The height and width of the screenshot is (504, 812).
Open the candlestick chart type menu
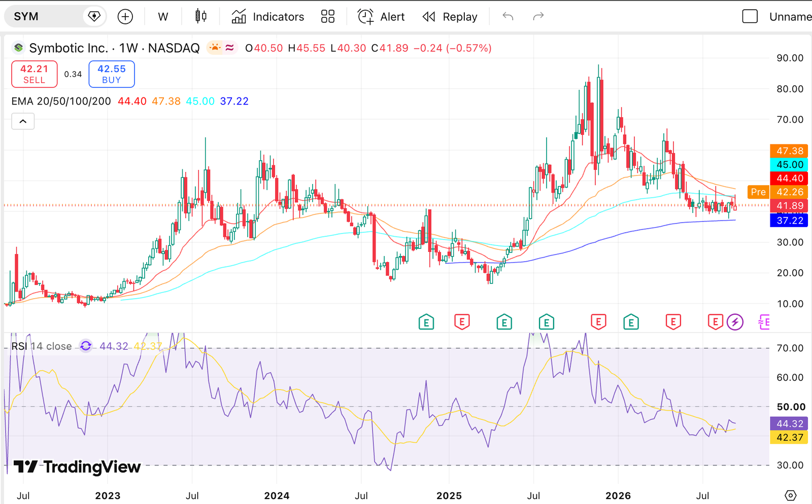click(x=201, y=17)
